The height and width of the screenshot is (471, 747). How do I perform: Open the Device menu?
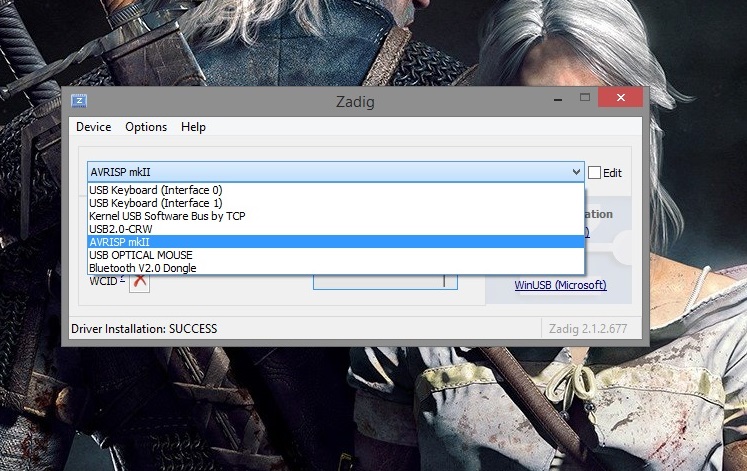point(93,127)
